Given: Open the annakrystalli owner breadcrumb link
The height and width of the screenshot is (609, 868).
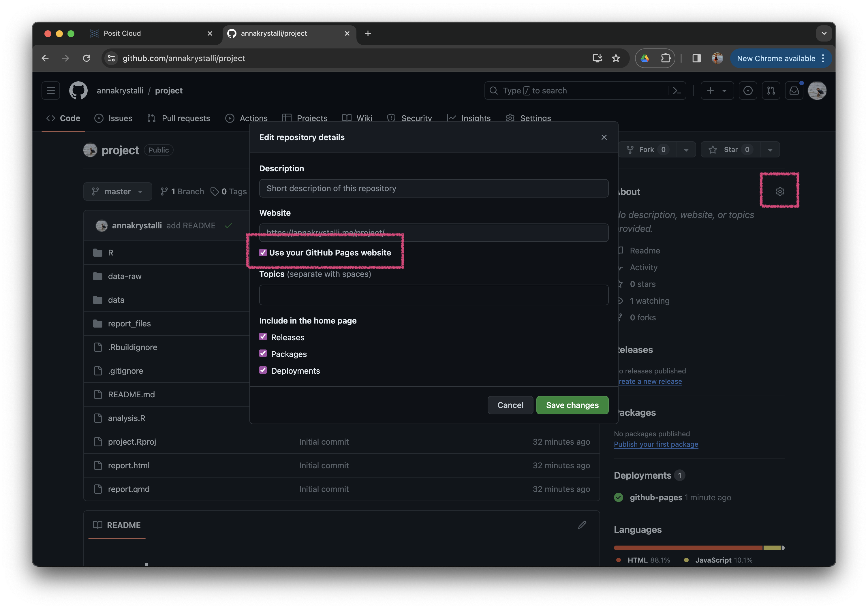Looking at the screenshot, I should (x=120, y=91).
